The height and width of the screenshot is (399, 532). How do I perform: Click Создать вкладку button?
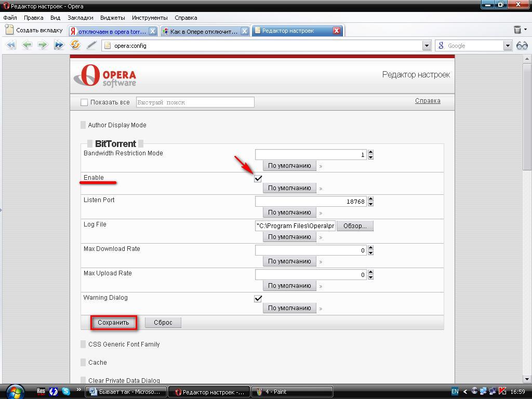[x=34, y=30]
